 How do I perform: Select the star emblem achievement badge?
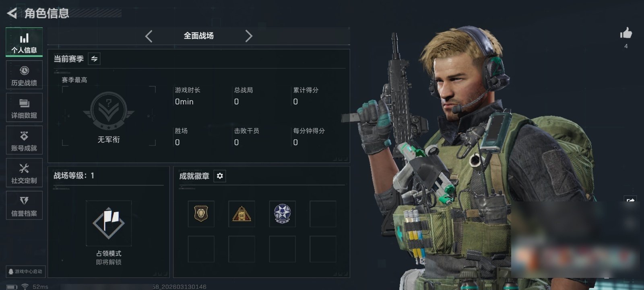(282, 214)
